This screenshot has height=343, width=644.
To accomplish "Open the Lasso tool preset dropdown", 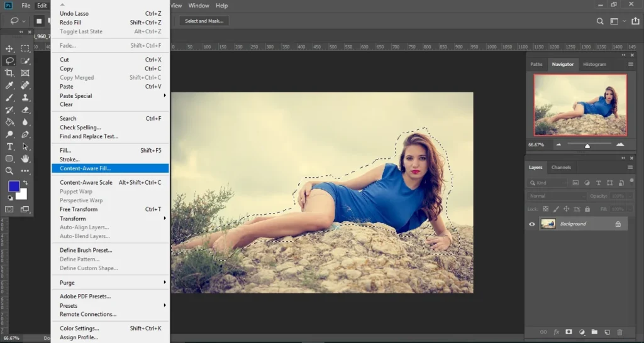I will (23, 21).
